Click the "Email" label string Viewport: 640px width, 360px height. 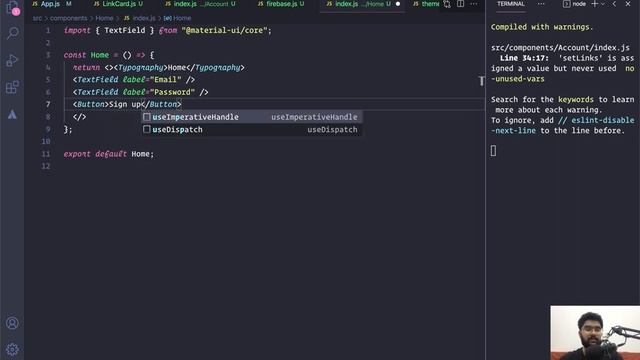click(165, 80)
